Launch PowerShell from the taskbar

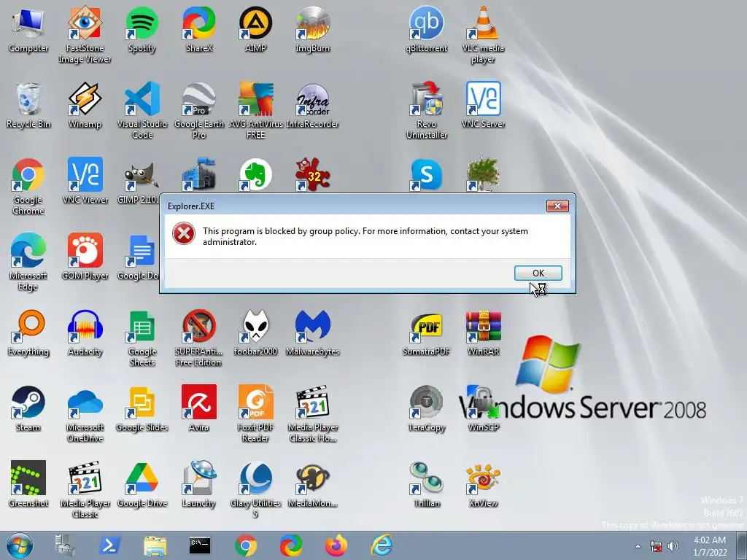[109, 545]
